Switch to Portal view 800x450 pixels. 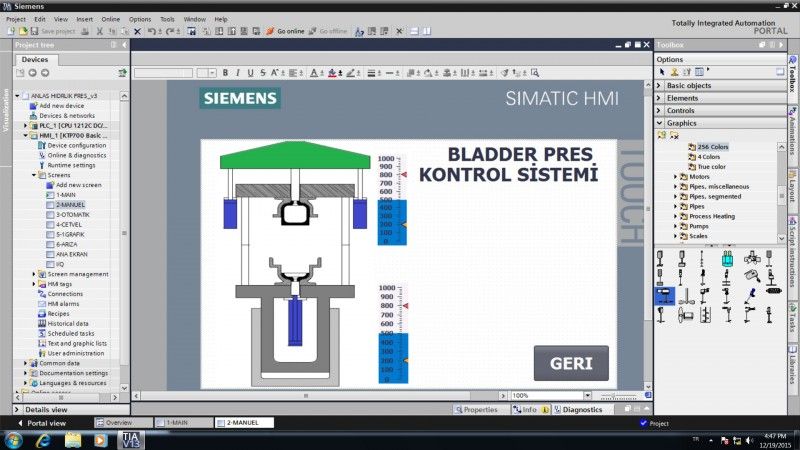pyautogui.click(x=42, y=423)
